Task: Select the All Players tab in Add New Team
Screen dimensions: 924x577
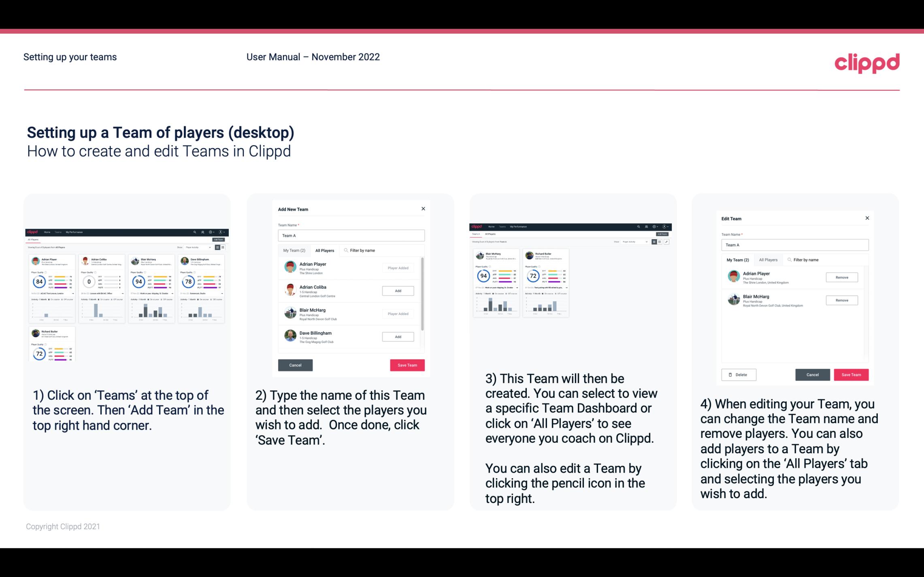Action: coord(325,250)
